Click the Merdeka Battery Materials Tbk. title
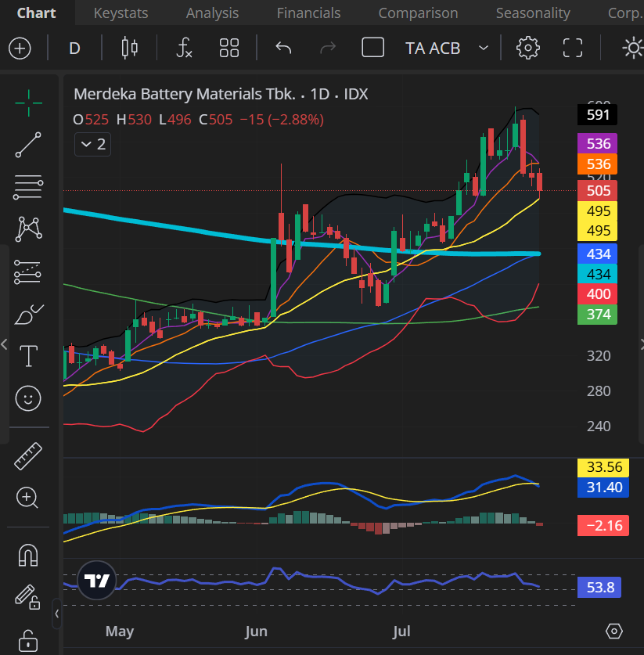Screen dimensions: 644x655 [x=185, y=94]
